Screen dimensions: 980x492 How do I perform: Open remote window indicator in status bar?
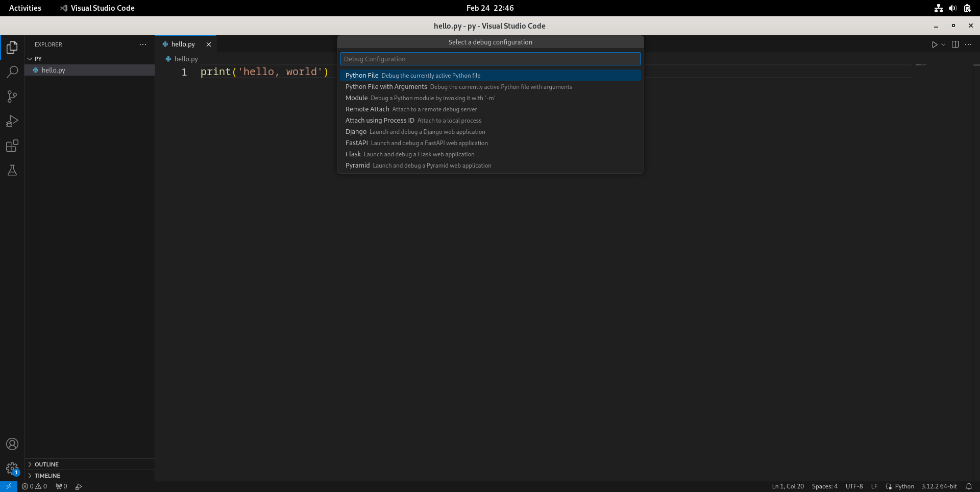point(9,486)
